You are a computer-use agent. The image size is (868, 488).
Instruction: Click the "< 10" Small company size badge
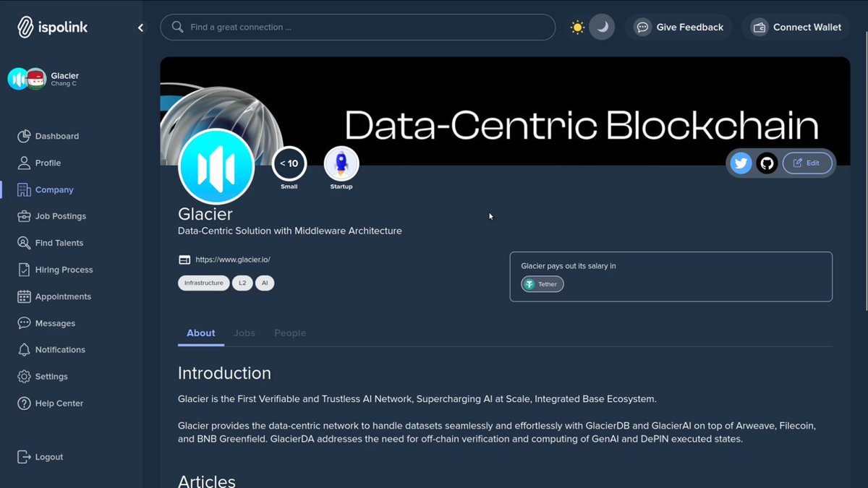(289, 164)
